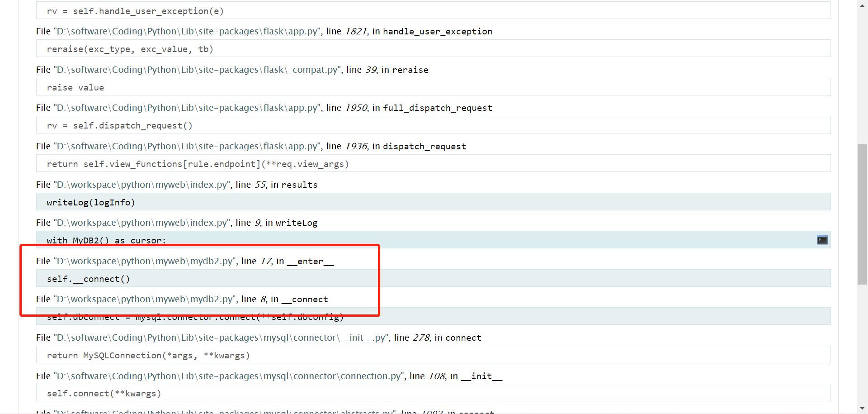The height and width of the screenshot is (414, 868).
Task: Expand the 'writeLog(logInfo)' code line
Action: [x=433, y=202]
